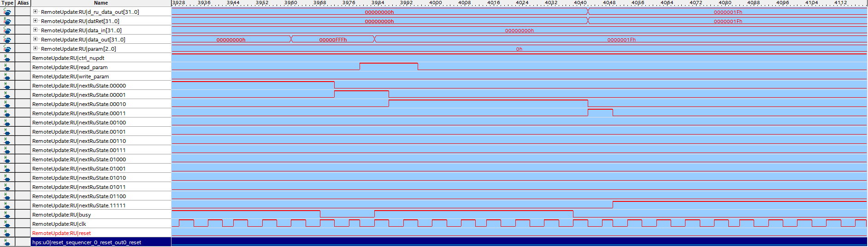This screenshot has width=868, height=247.
Task: Click the type icon for hps:u0 reset_sequencer row
Action: pyautogui.click(x=7, y=242)
